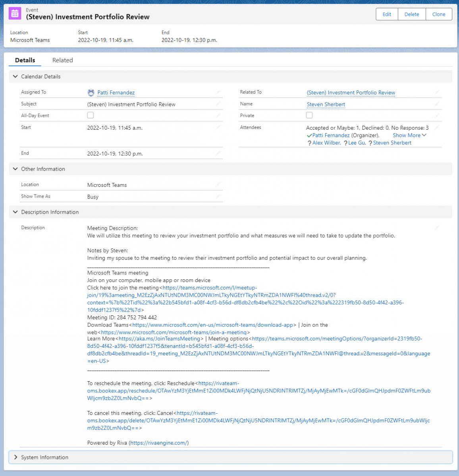Open the Show More attendees dropdown
The image size is (459, 476).
click(x=408, y=135)
